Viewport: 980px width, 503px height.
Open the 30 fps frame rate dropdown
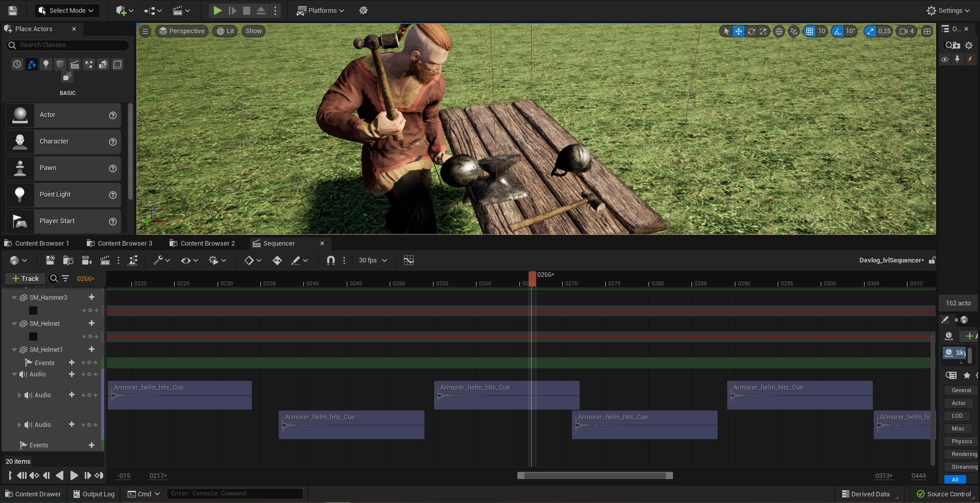tap(373, 260)
